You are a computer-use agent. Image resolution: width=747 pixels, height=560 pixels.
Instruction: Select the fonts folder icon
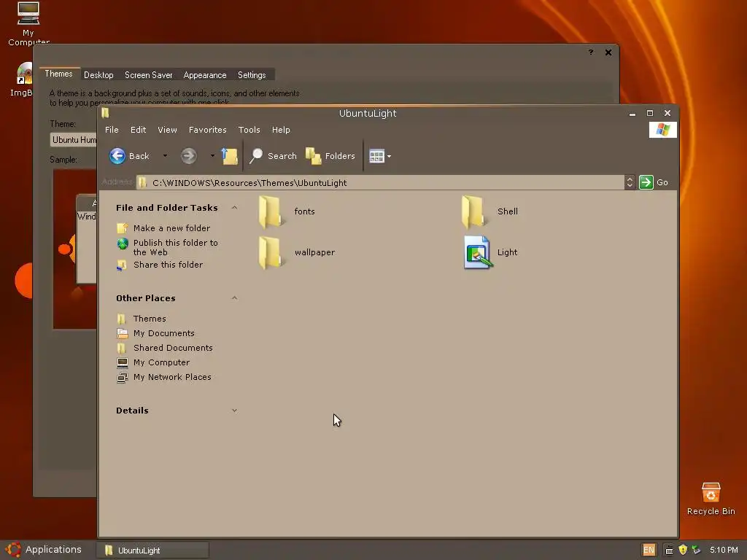tap(271, 212)
